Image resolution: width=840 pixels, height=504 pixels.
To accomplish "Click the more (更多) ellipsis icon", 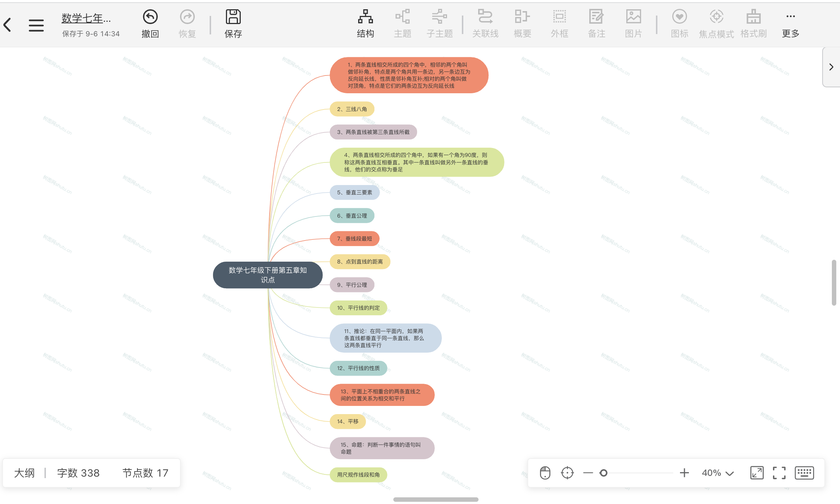I will pyautogui.click(x=790, y=16).
